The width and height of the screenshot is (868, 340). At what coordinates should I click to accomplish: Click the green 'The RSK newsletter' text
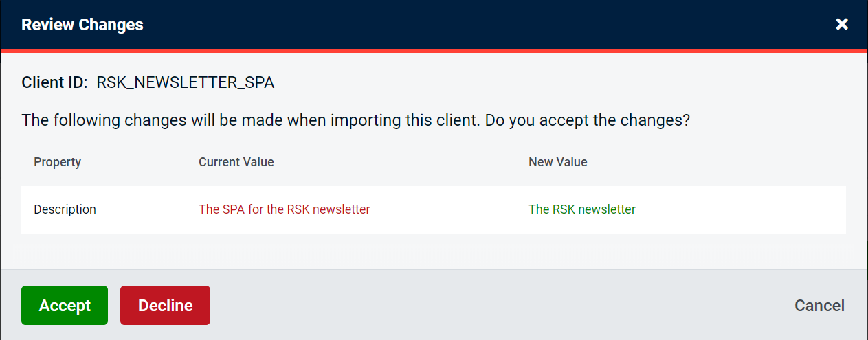click(x=581, y=209)
